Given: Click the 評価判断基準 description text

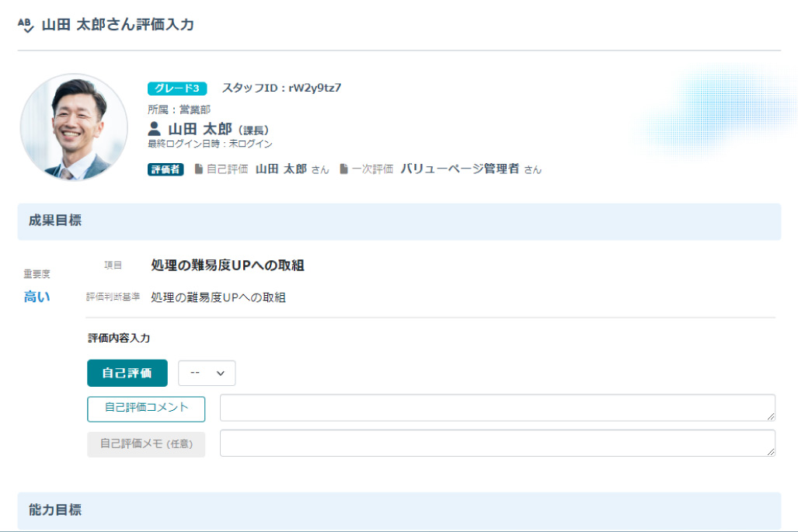Looking at the screenshot, I should click(x=218, y=297).
